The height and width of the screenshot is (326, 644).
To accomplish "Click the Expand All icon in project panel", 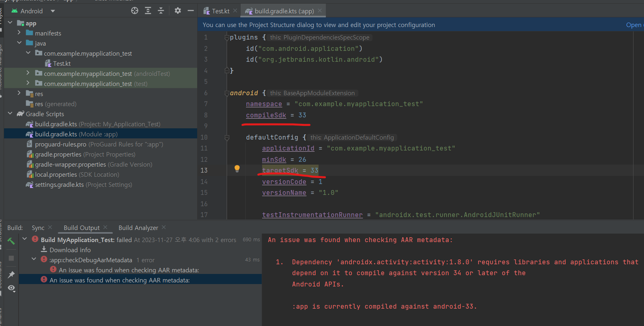I will click(x=148, y=11).
